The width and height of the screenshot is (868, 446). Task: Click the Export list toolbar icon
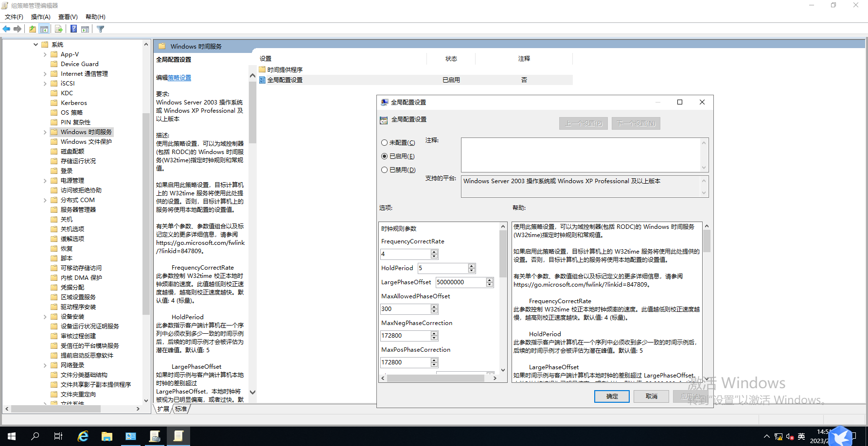[x=58, y=29]
